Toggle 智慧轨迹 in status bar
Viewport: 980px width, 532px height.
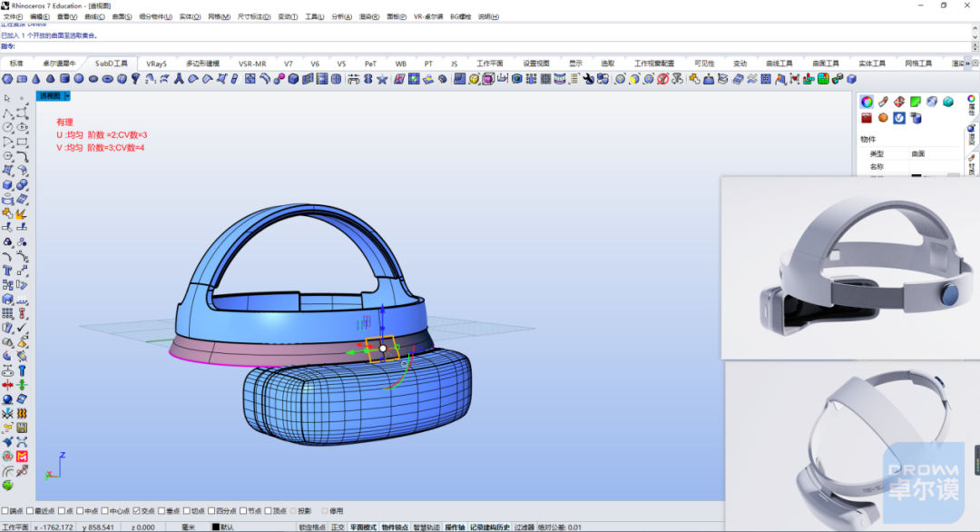coord(426,527)
